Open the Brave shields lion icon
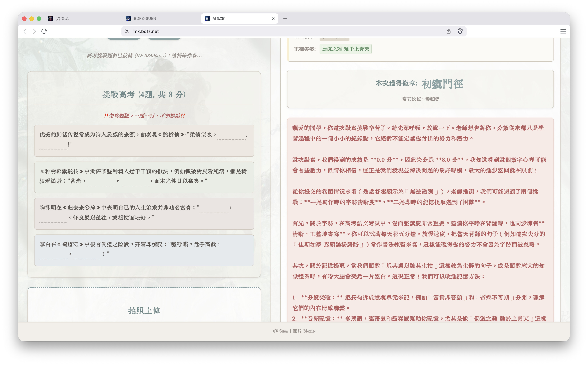Viewport: 588px width, 365px height. tap(460, 31)
